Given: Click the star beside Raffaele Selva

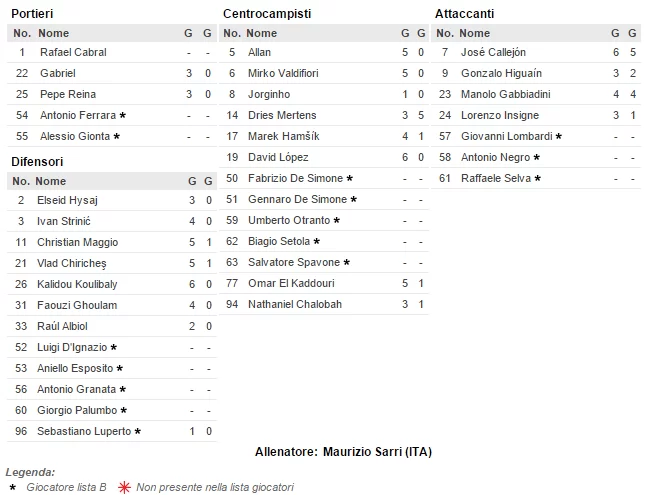Looking at the screenshot, I should pos(537,178).
